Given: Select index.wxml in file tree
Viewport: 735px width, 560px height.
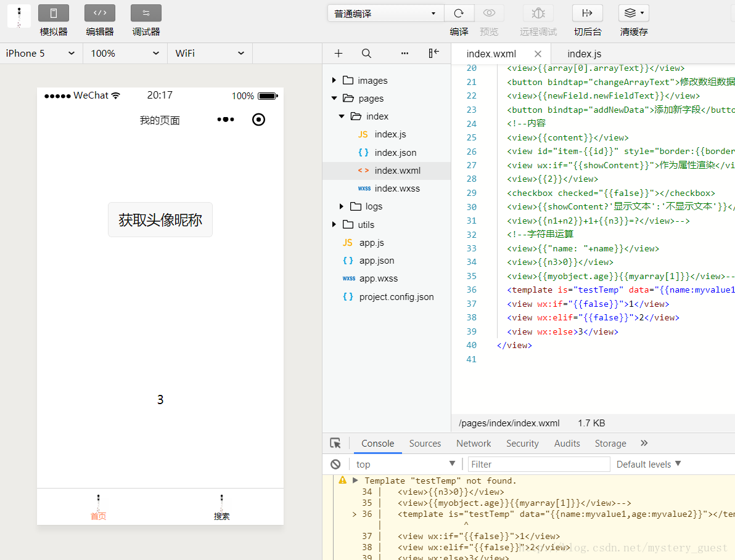Looking at the screenshot, I should [x=387, y=171].
